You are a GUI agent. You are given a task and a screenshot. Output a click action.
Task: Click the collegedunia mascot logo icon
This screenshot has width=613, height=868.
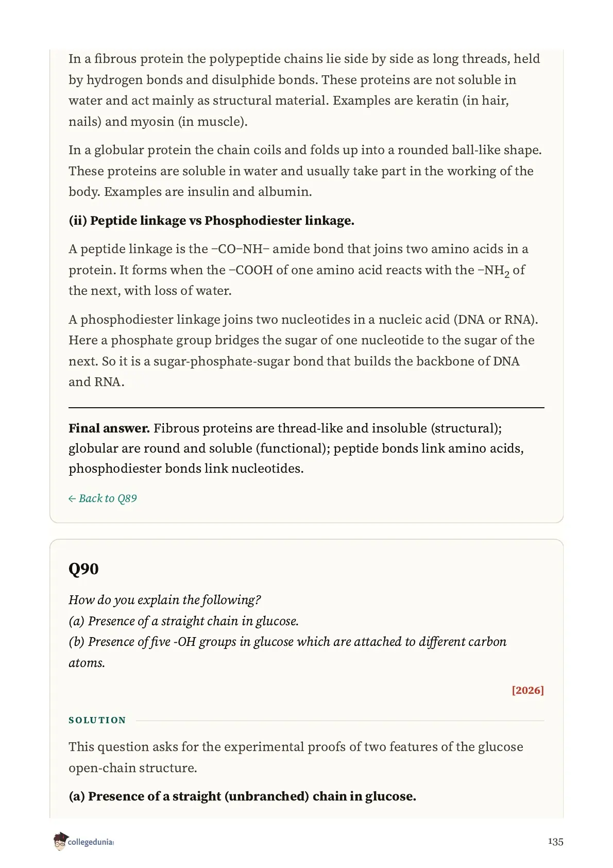click(60, 841)
